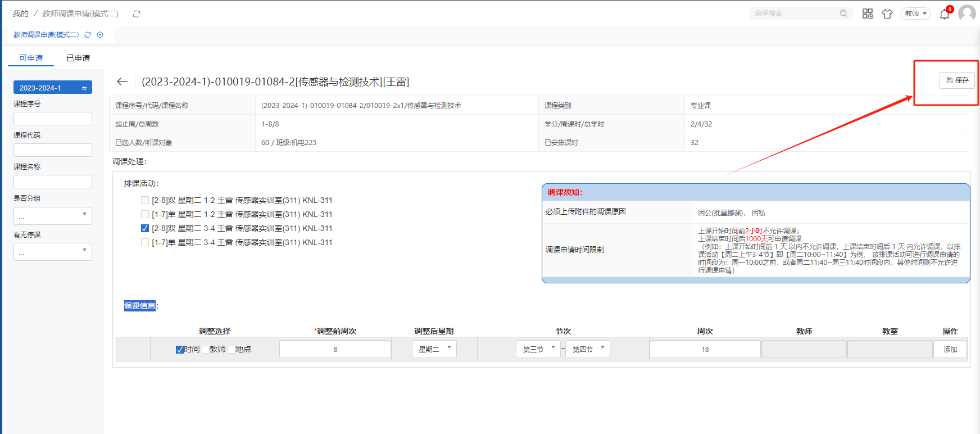The image size is (980, 434).
Task: Enable the 教师 adjustment checkbox
Action: pyautogui.click(x=206, y=350)
